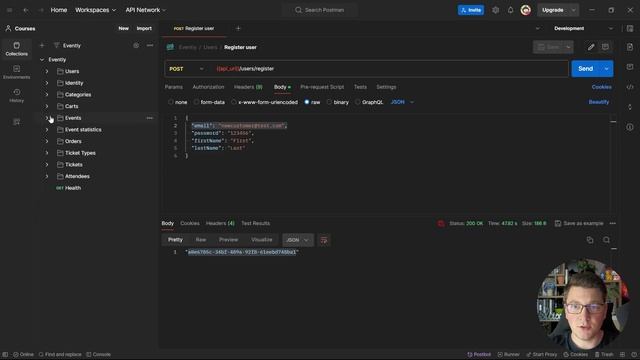Open new request tab with plus
The width and height of the screenshot is (640, 360).
238,29
